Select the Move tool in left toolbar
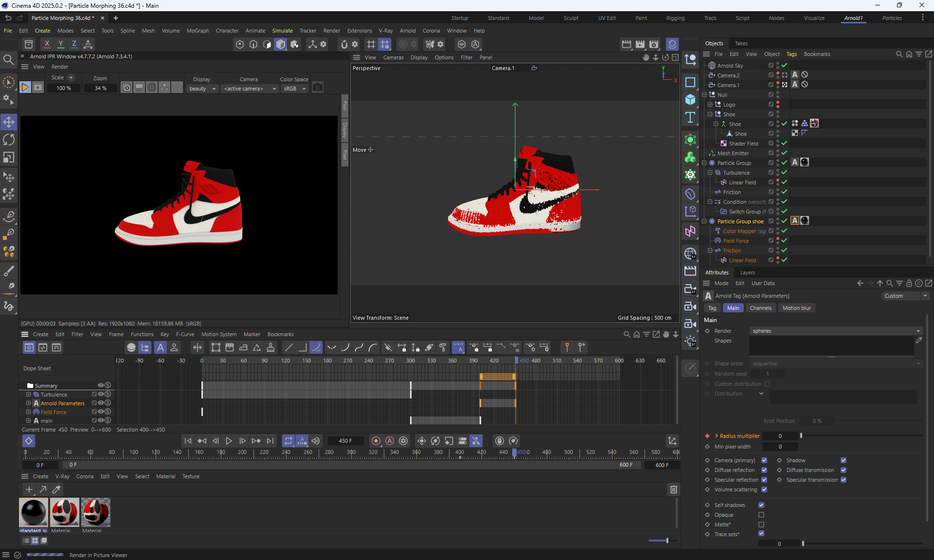This screenshot has width=934, height=560. [x=9, y=122]
